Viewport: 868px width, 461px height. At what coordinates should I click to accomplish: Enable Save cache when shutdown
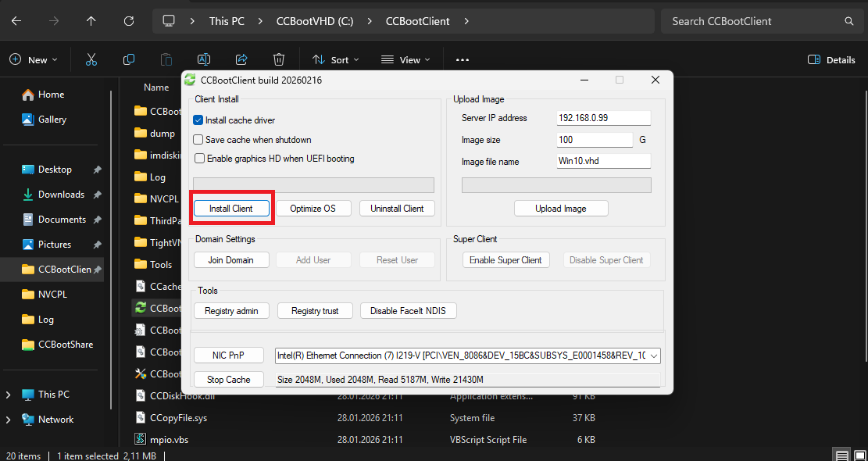198,139
